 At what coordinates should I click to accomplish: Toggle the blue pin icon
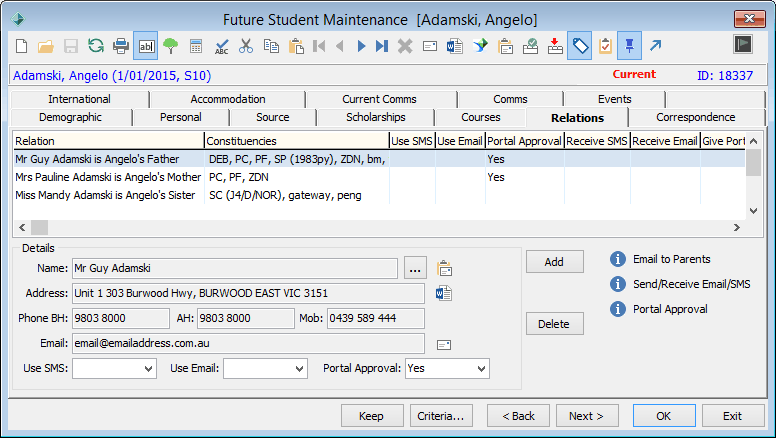[x=629, y=46]
